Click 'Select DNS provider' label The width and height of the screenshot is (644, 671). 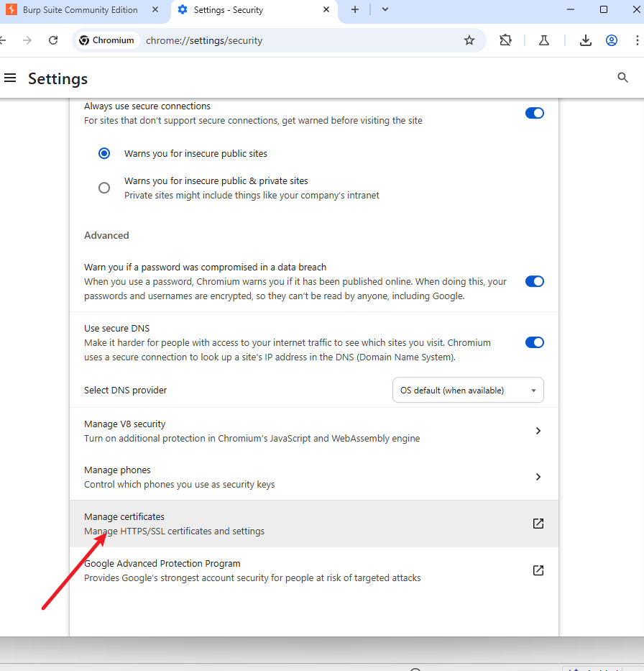[x=125, y=390]
